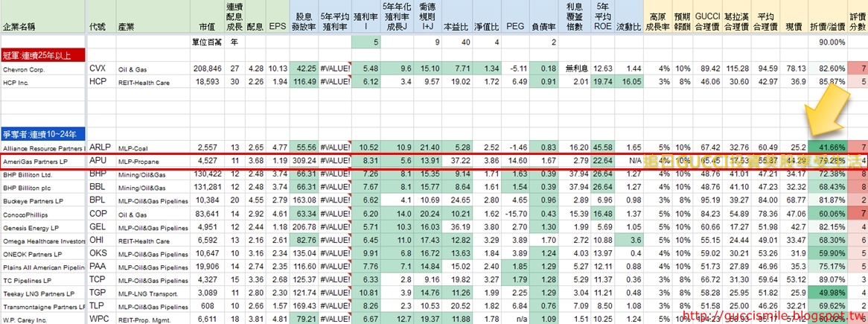Click the REIT-Health Care industry cell for HCP
Screen dimensions: 868x324
coord(153,82)
